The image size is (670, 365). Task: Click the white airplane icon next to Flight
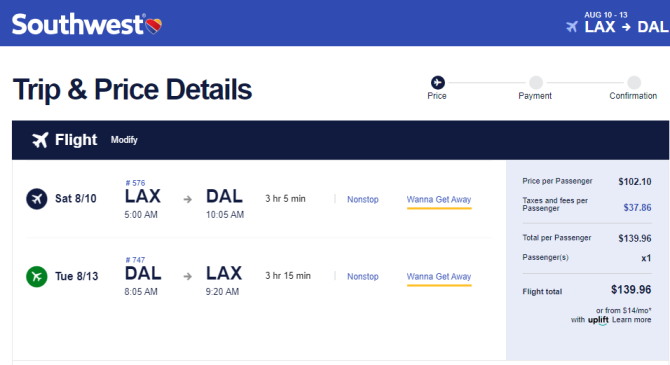coord(40,140)
